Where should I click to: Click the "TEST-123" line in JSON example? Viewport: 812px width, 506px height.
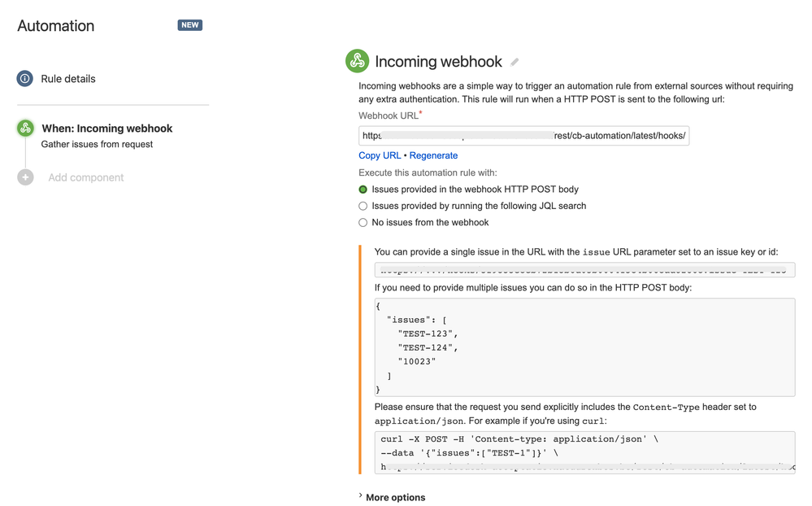[428, 334]
